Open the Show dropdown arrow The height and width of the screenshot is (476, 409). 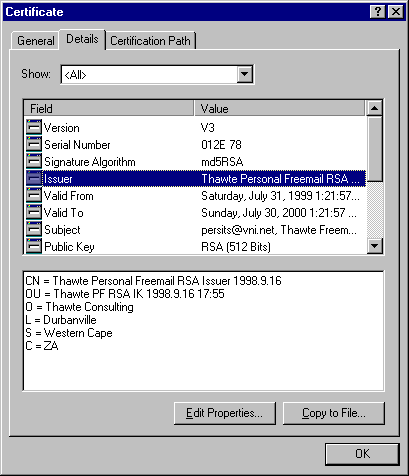coord(245,74)
